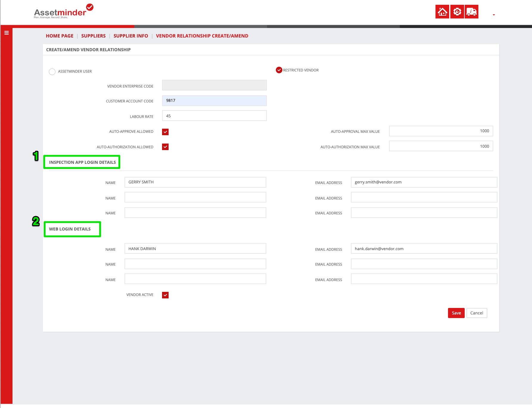This screenshot has width=532, height=408.
Task: Click the hank.darwin@vendor.com email field
Action: [x=424, y=248]
